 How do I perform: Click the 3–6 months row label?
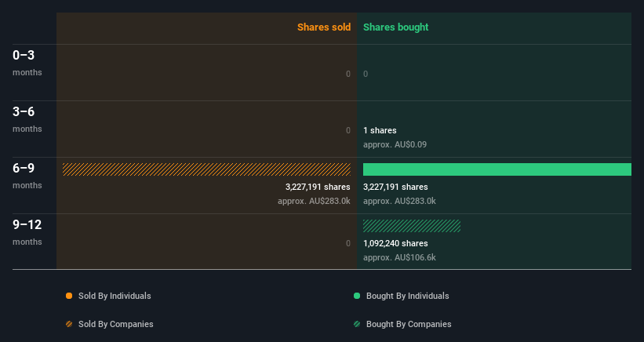tap(27, 119)
